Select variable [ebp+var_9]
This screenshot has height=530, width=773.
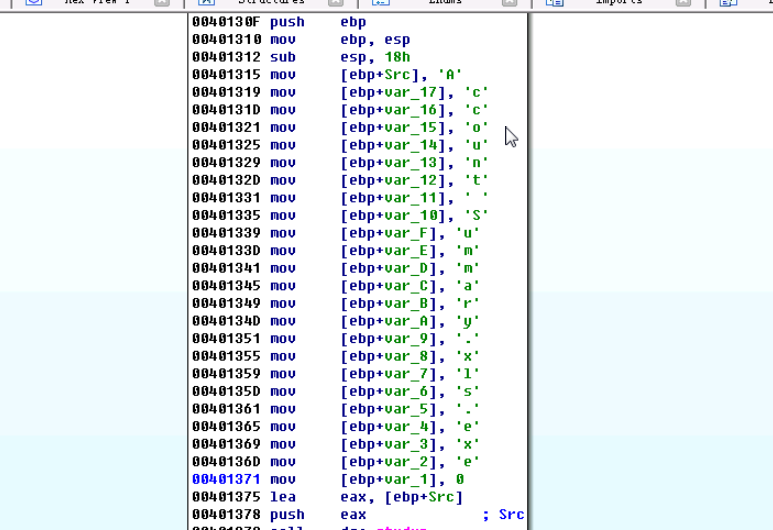[388, 339]
